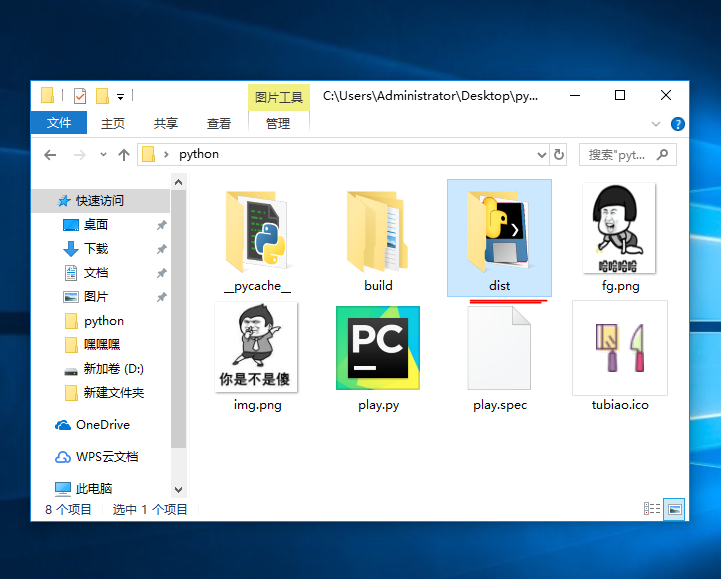The width and height of the screenshot is (721, 579).
Task: Open the Customize Quick Access Toolbar dropdown
Action: (x=120, y=97)
